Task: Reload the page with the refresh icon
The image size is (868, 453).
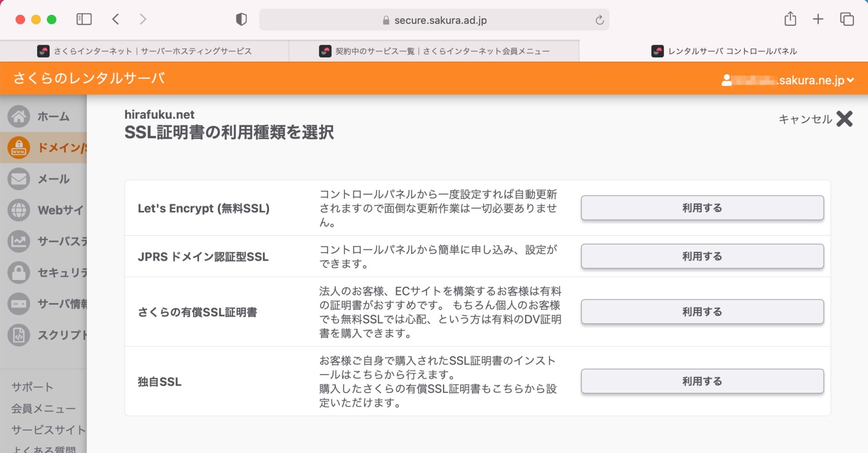Action: (x=599, y=20)
